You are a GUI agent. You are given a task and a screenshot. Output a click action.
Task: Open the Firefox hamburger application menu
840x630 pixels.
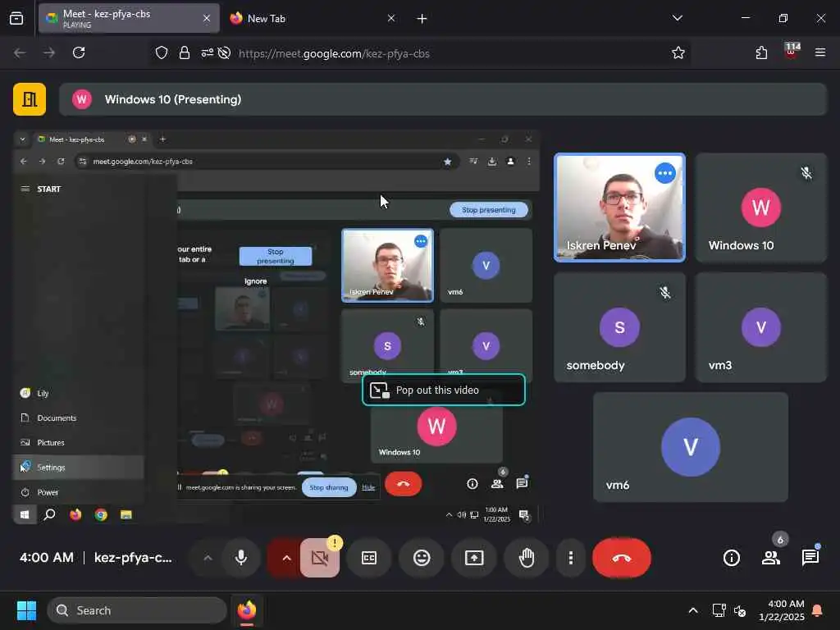coord(820,52)
